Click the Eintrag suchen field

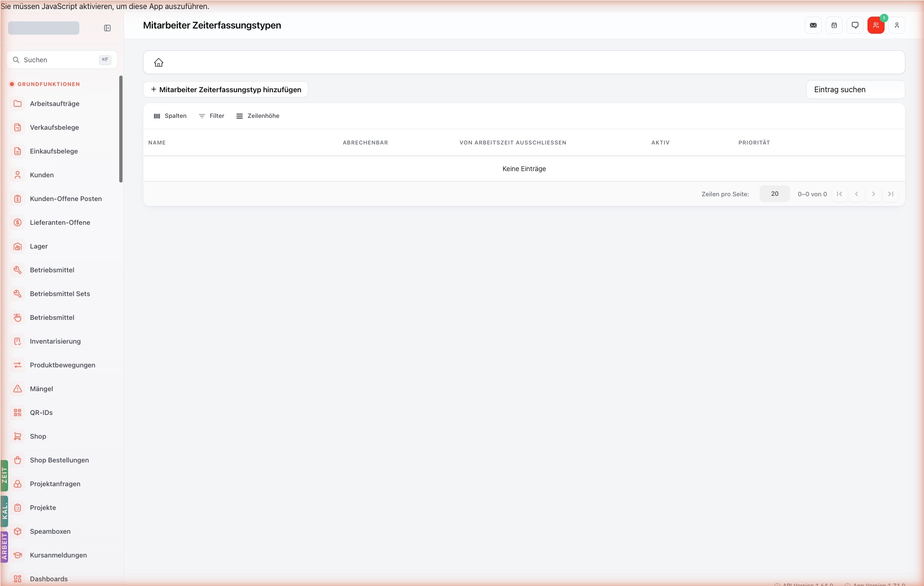point(856,89)
